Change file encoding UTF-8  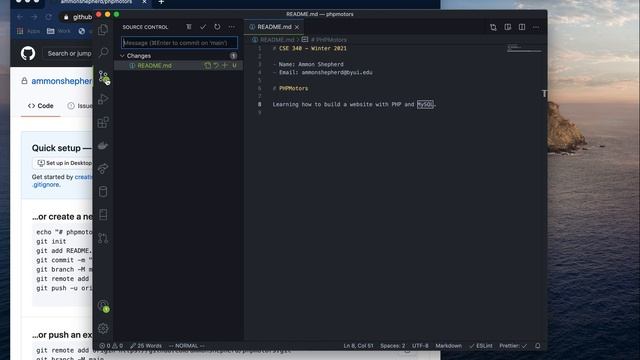click(x=420, y=346)
